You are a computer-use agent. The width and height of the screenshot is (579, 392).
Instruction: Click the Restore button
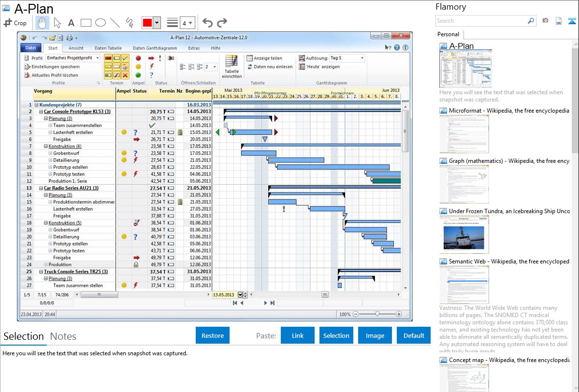tap(213, 335)
